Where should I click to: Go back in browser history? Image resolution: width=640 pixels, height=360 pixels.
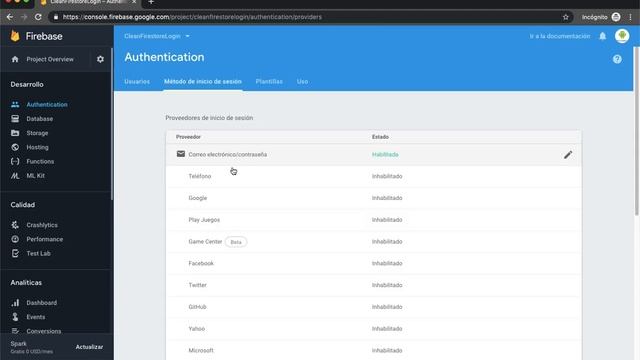click(10, 17)
